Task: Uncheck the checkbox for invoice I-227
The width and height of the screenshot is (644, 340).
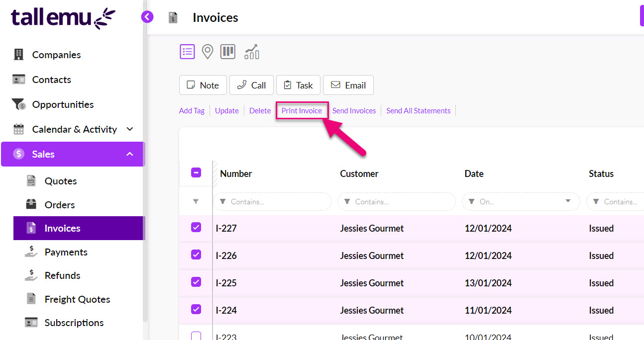Action: click(x=196, y=227)
